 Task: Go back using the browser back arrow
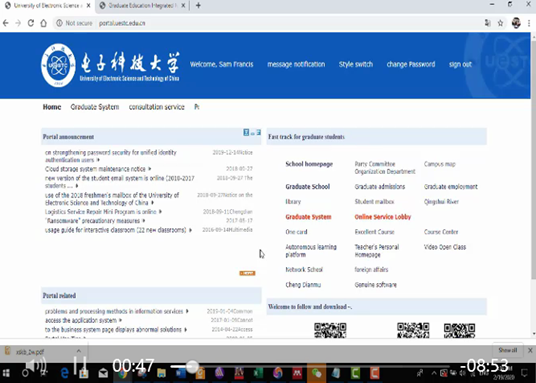click(x=5, y=23)
